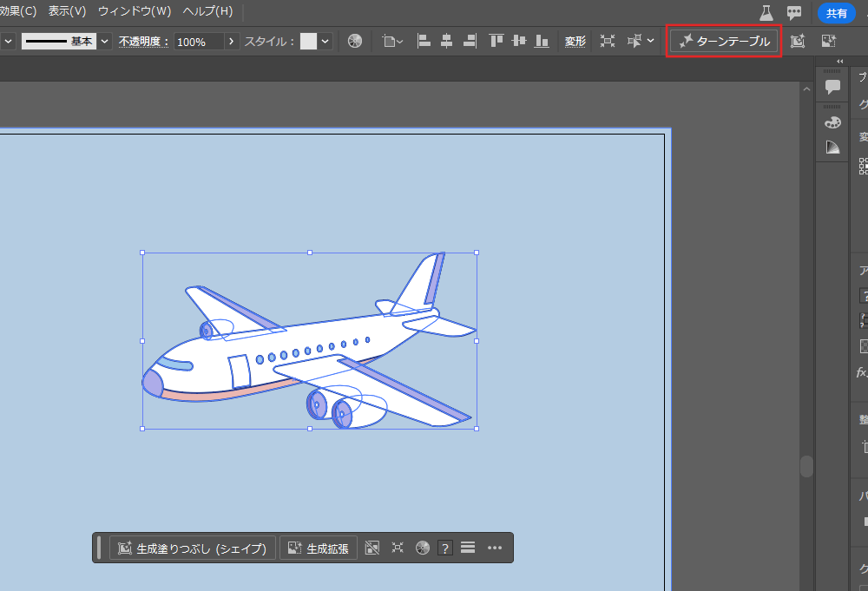Click the スタイル style swatch

(x=308, y=41)
